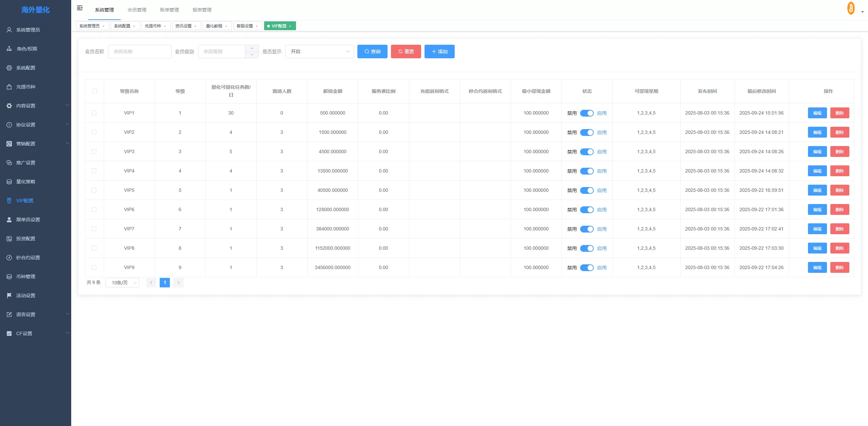This screenshot has width=868, height=426.
Task: Open the 10条/页 page size dropdown
Action: [122, 283]
